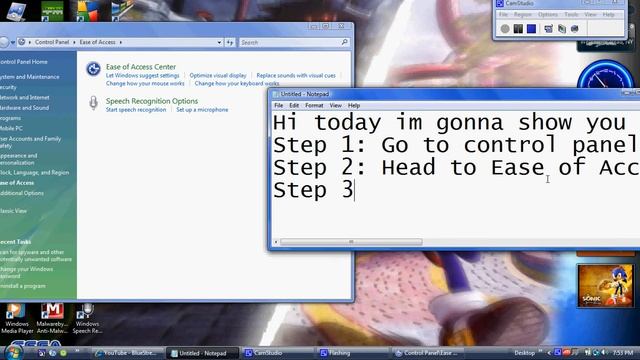Image resolution: width=640 pixels, height=360 pixels.
Task: Click the Windows Start orb
Action: [x=14, y=353]
